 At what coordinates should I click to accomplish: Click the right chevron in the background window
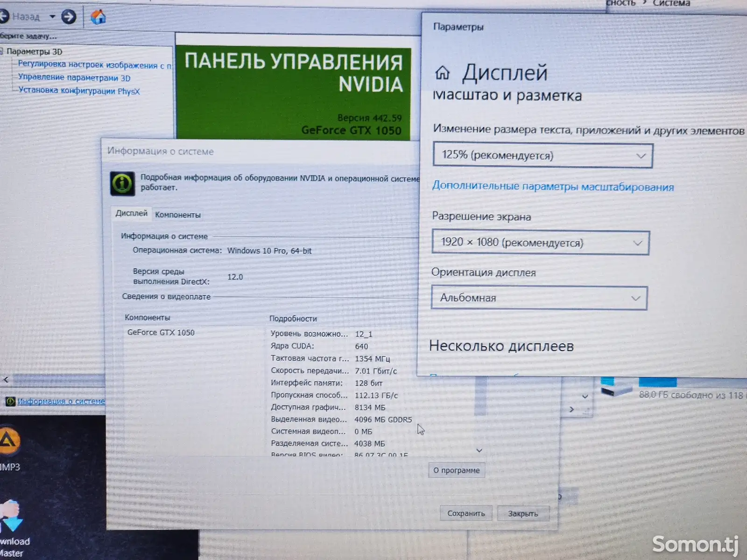coord(572,409)
